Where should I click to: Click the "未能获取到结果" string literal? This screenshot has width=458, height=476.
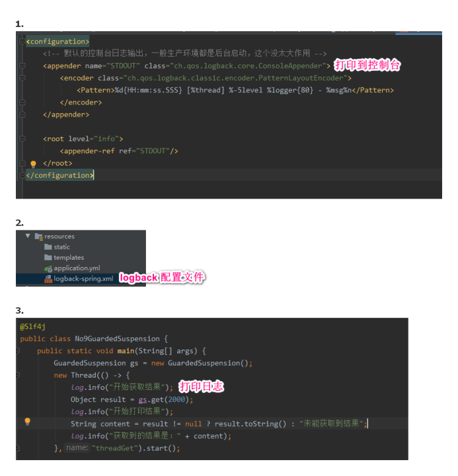click(332, 423)
